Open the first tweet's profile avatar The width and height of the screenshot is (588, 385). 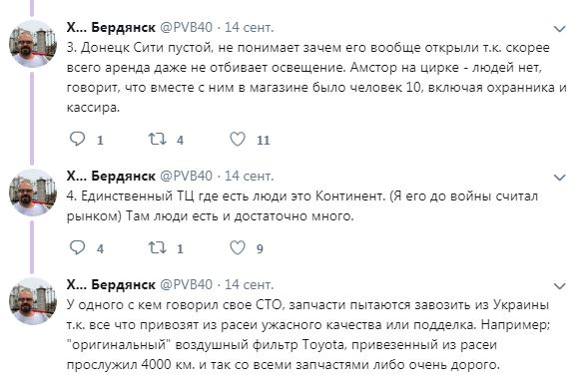click(33, 44)
